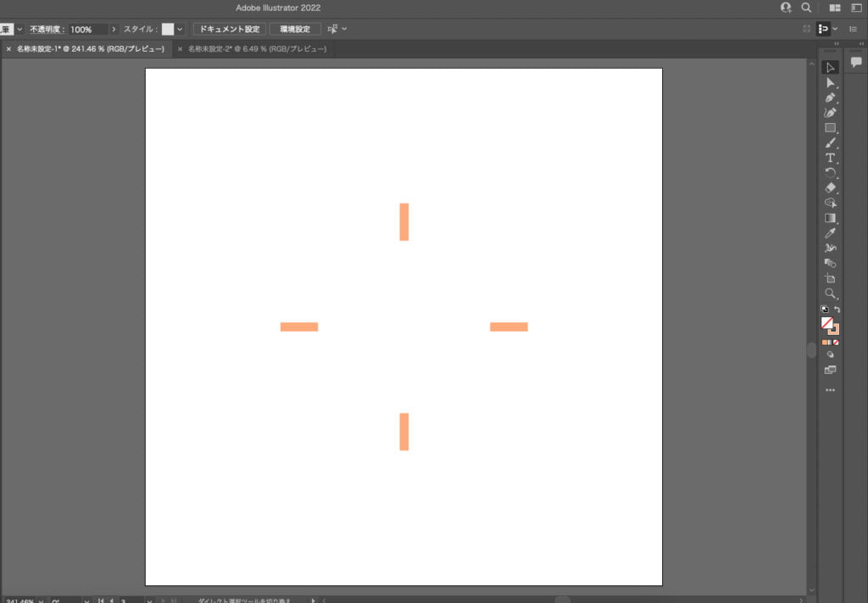The image size is (868, 603).
Task: Click the orange stroke color swatch
Action: click(x=834, y=330)
